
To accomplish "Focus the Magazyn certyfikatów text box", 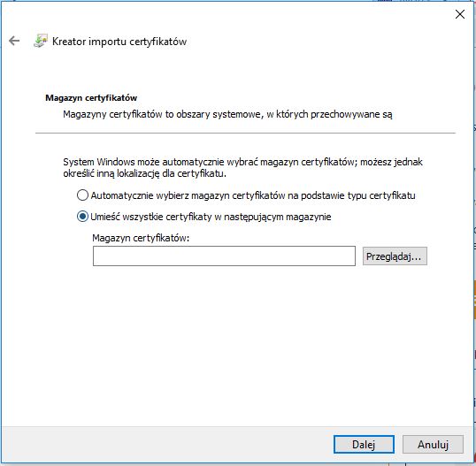I will (224, 256).
